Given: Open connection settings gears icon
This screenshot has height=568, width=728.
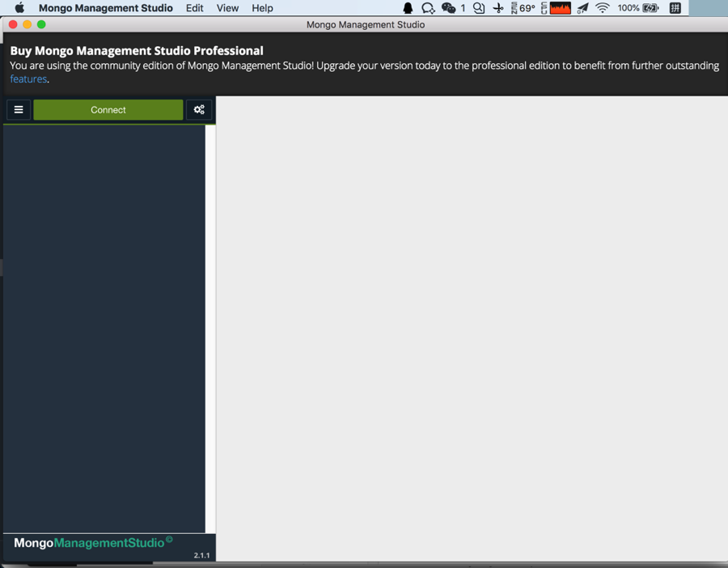Looking at the screenshot, I should pyautogui.click(x=199, y=109).
